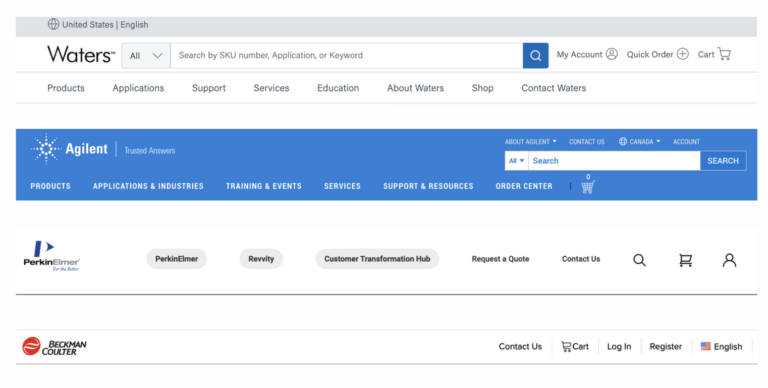768x388 pixels.
Task: Open Agilent TRAINING & EVENTS menu
Action: coord(264,186)
